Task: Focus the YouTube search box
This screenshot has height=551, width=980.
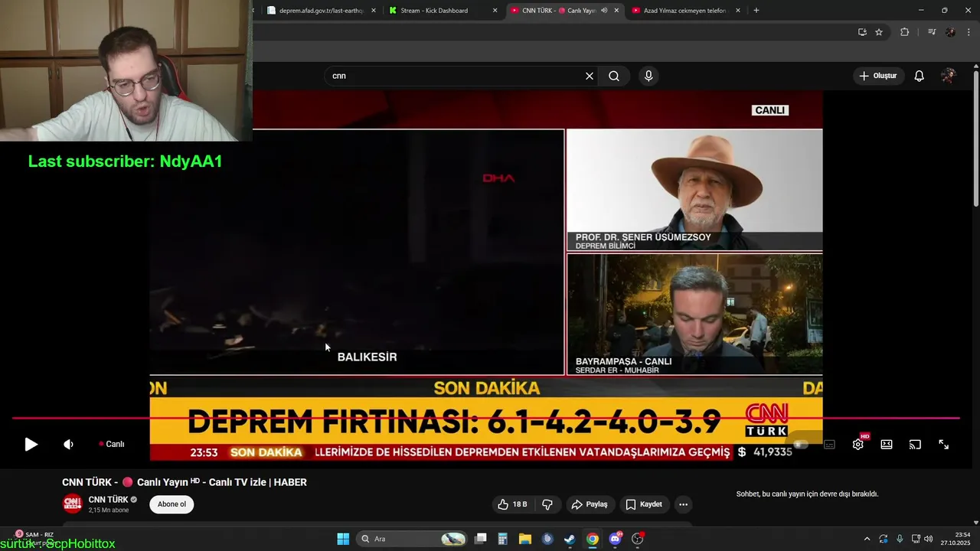Action: click(x=456, y=76)
